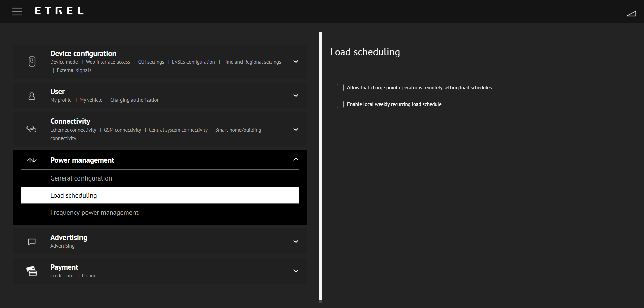Select Frequency power management item
Viewport: 644px width, 308px height.
coord(94,213)
